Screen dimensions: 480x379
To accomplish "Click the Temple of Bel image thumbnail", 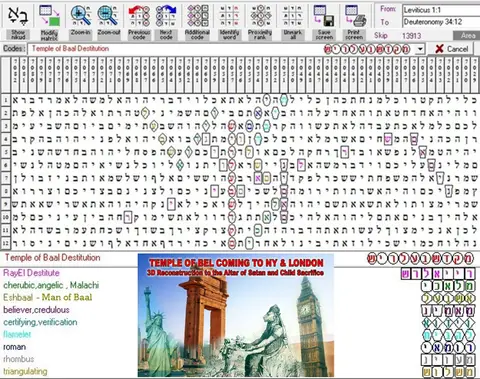I will coord(236,315).
